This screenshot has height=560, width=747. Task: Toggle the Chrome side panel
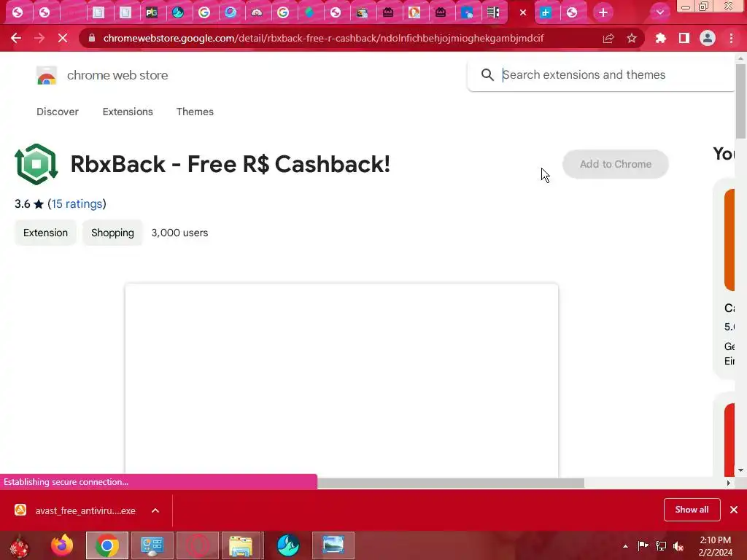(x=684, y=38)
